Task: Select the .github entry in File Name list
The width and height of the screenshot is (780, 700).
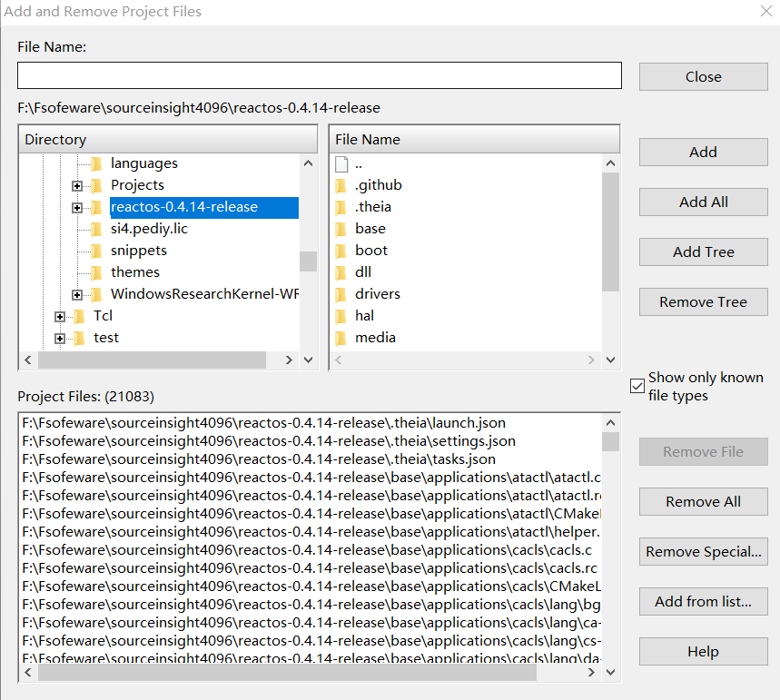Action: click(378, 185)
